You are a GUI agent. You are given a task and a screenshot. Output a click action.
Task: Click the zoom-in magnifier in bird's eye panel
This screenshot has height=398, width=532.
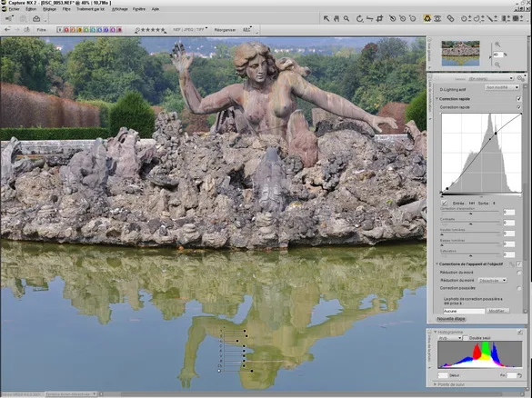pyautogui.click(x=497, y=45)
